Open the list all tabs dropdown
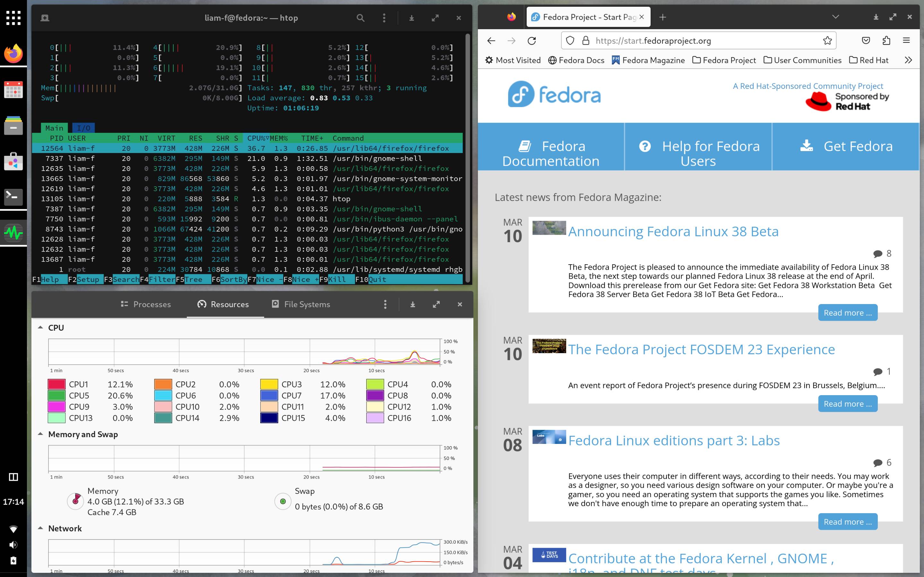Image resolution: width=924 pixels, height=577 pixels. [835, 17]
